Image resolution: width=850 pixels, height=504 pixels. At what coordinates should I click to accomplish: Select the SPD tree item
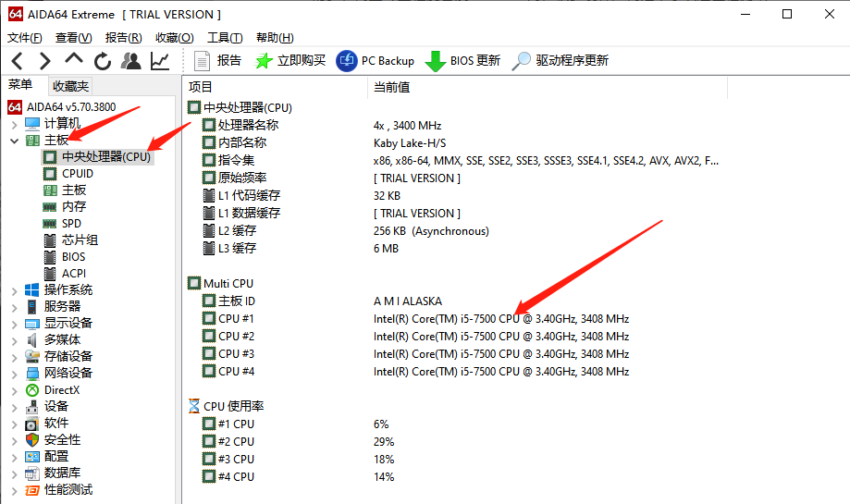[71, 224]
